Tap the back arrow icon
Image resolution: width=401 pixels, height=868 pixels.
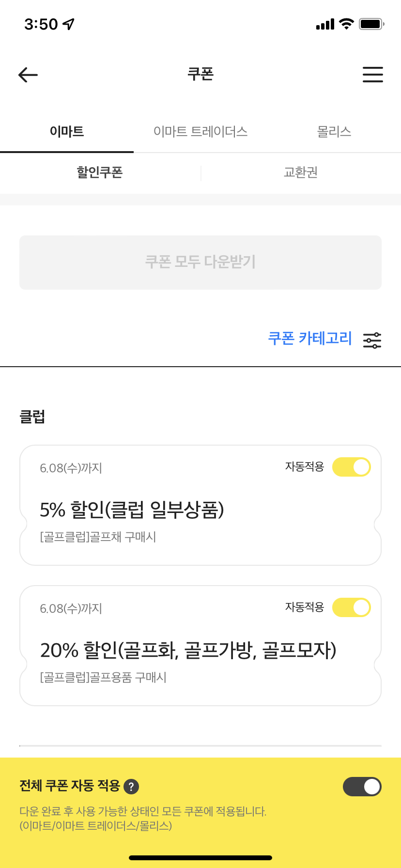click(x=28, y=75)
